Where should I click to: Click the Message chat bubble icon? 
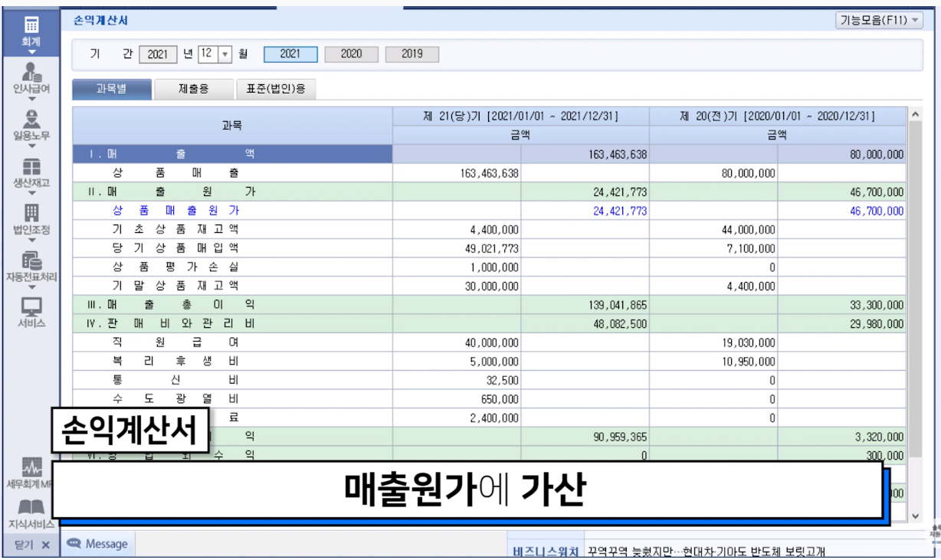[74, 543]
